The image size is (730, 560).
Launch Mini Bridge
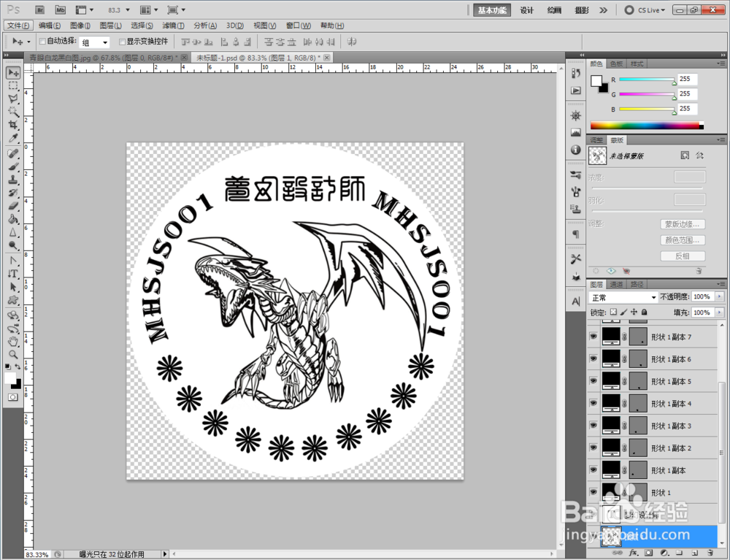(x=60, y=9)
